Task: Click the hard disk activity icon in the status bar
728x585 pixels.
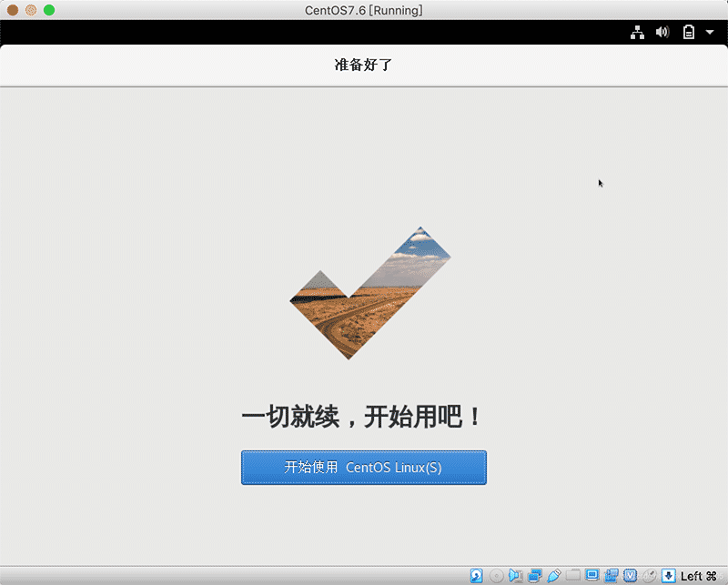Action: point(476,575)
